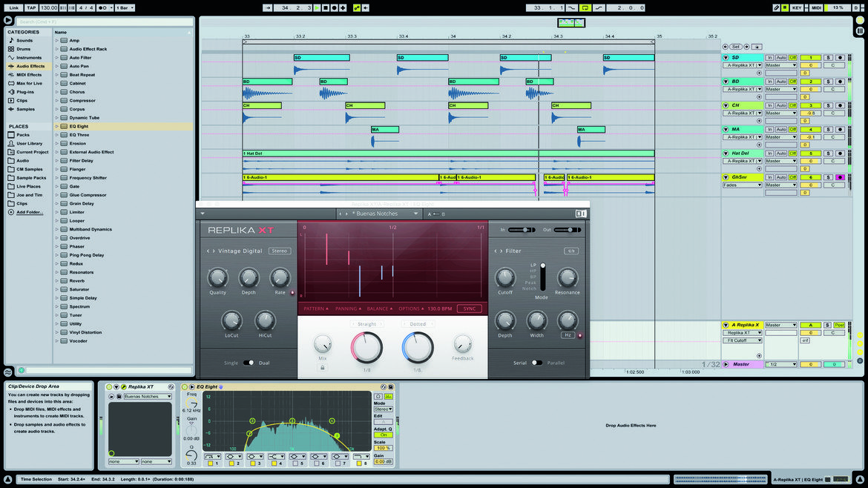This screenshot has height=488, width=868.
Task: Hit the Arrangement Record button in transport
Action: (x=335, y=7)
